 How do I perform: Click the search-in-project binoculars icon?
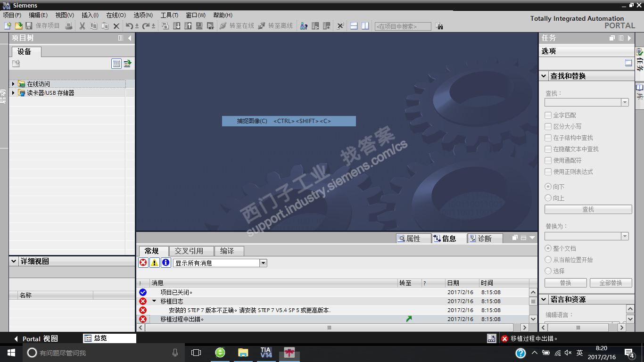(439, 26)
